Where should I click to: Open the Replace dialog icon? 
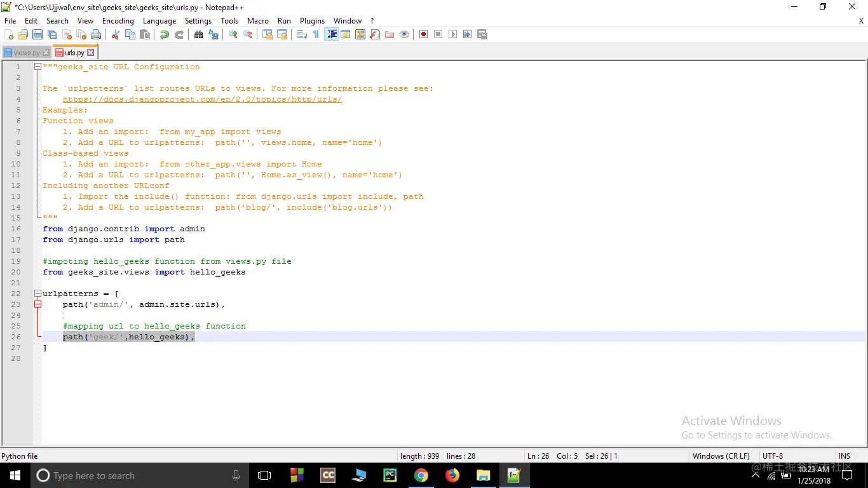click(x=214, y=34)
